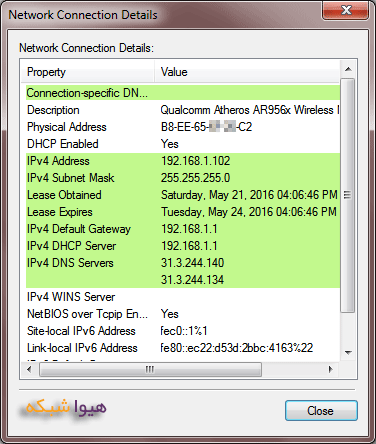Click the Yes value for NetBIOS

click(x=170, y=314)
